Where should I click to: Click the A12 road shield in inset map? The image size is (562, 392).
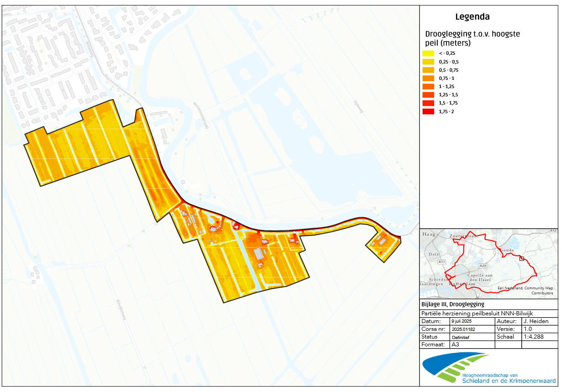(x=553, y=231)
